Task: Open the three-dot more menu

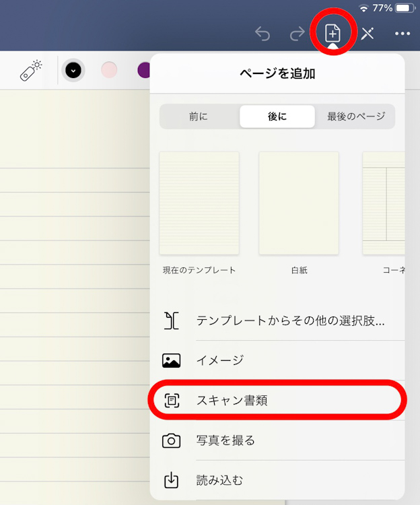Action: coord(403,34)
